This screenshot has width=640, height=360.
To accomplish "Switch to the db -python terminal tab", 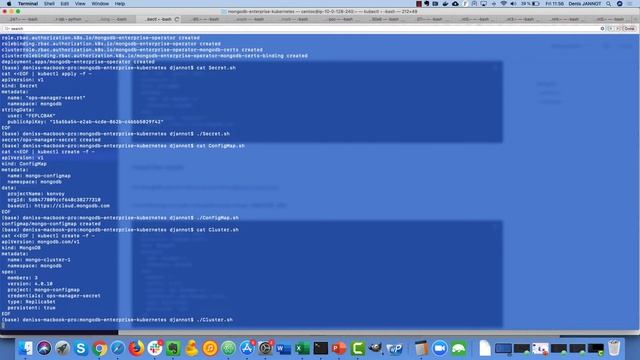I will pos(69,19).
